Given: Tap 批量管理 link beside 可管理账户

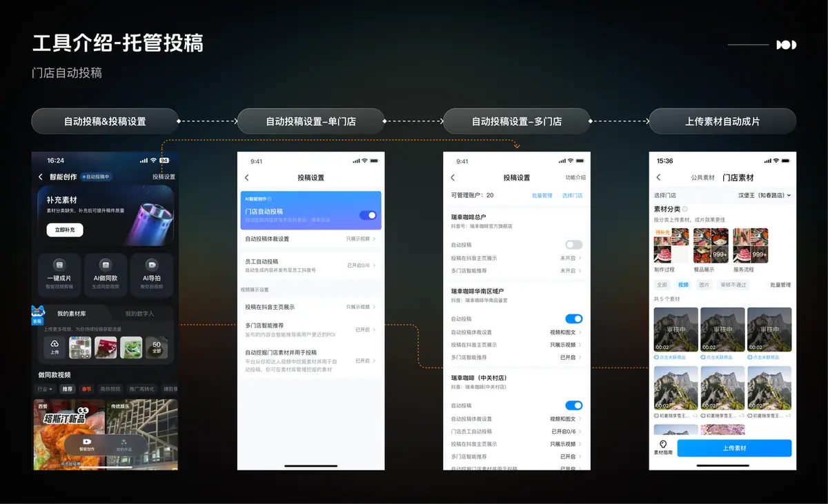Looking at the screenshot, I should [542, 195].
